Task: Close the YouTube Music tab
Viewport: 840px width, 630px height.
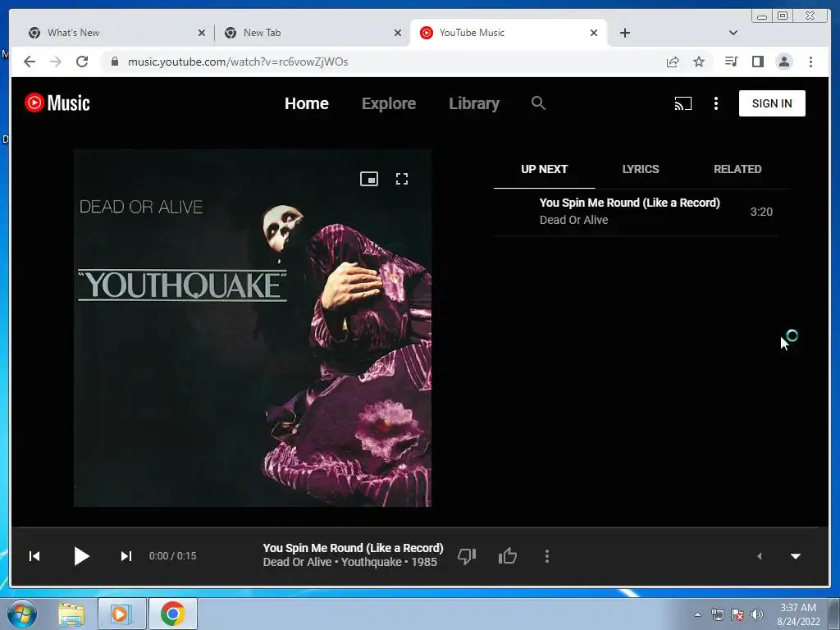Action: pos(594,33)
